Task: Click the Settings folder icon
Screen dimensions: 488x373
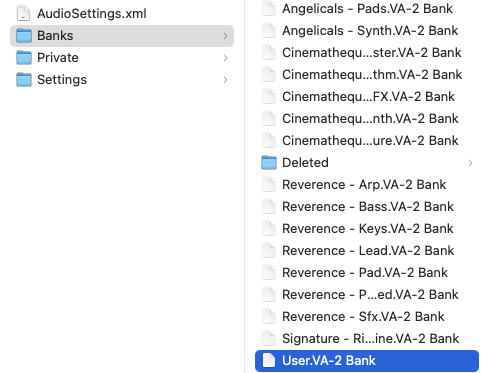Action: tap(24, 79)
